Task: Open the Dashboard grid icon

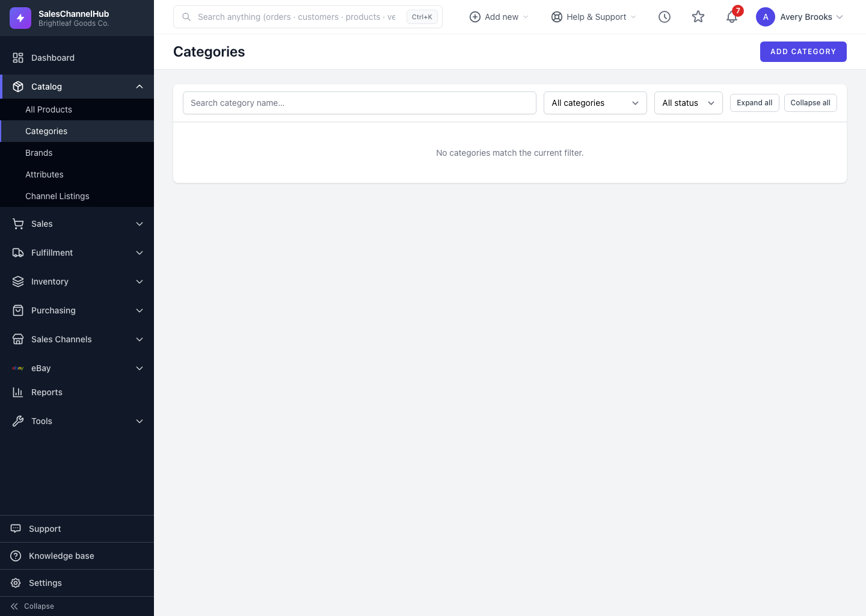Action: click(18, 58)
